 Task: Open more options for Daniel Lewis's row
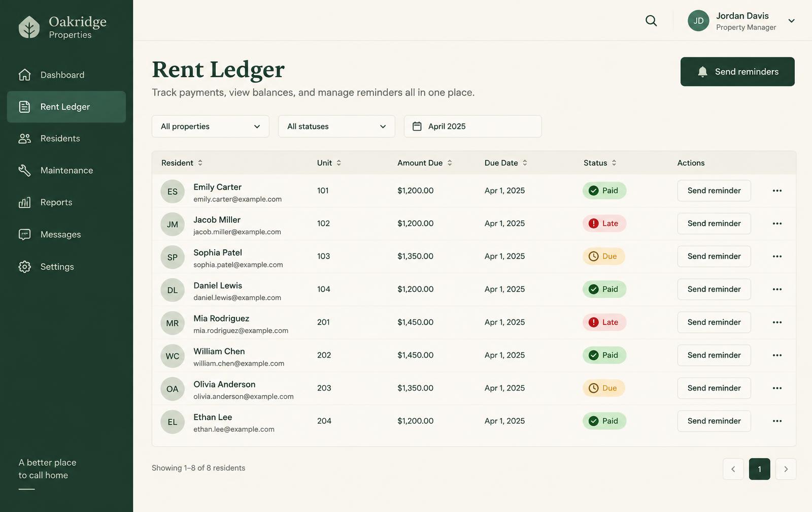(x=777, y=290)
